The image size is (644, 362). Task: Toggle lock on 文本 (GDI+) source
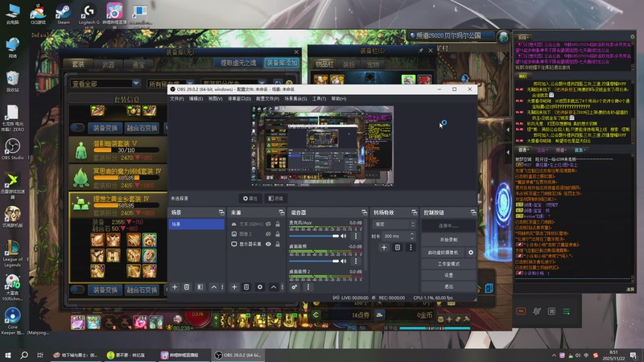(278, 224)
